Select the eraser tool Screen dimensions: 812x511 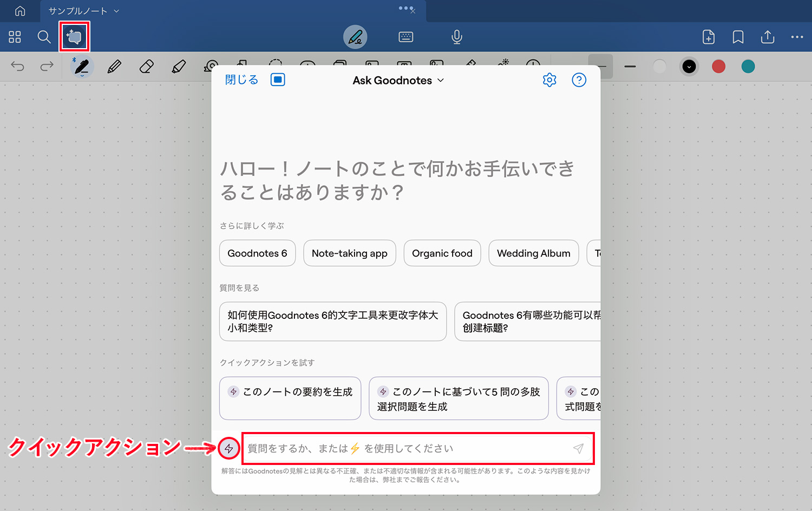tap(147, 67)
